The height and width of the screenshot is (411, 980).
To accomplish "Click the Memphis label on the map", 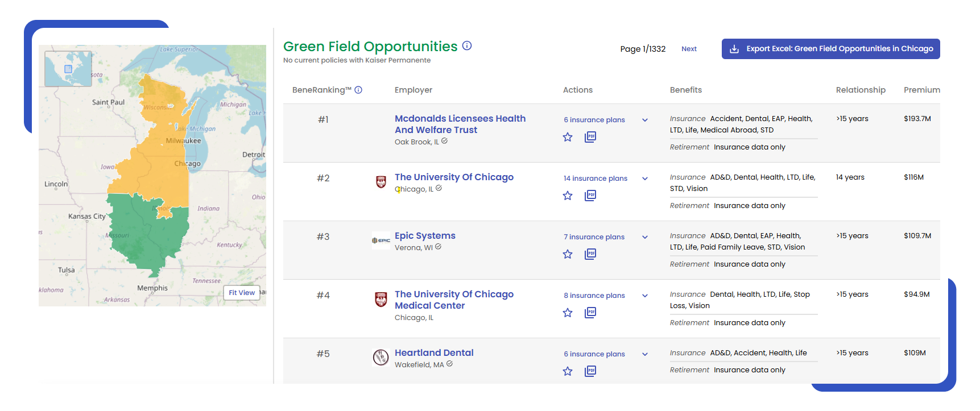I will click(x=152, y=288).
